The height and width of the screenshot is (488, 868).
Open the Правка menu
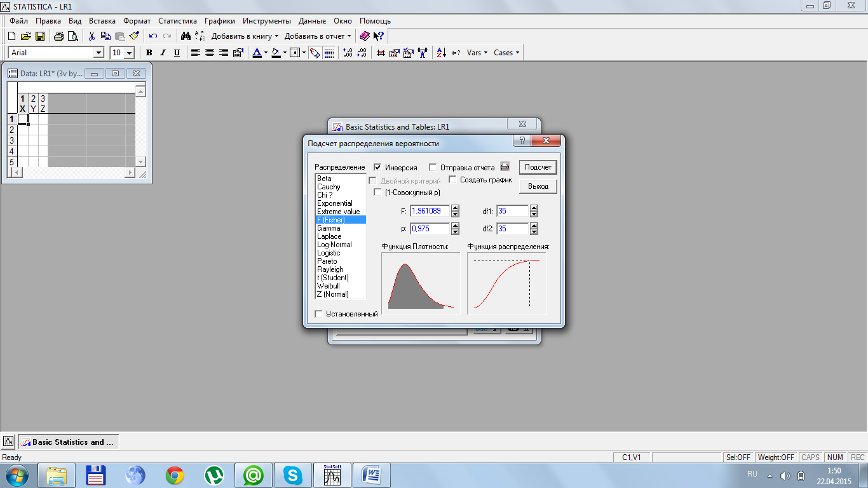click(x=48, y=21)
